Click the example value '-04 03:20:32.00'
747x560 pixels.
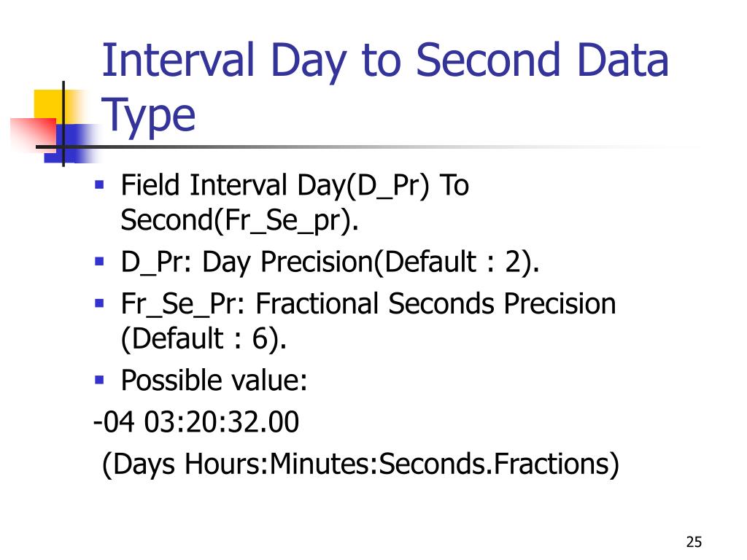point(196,422)
